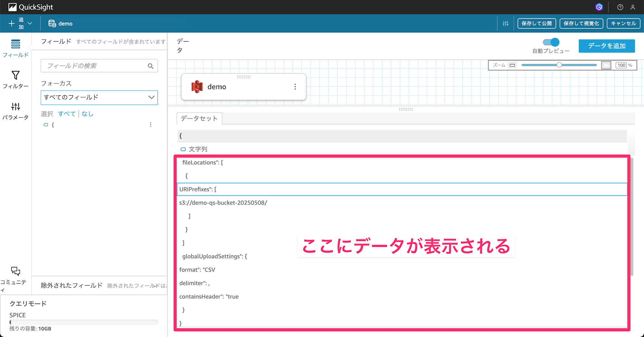Click the containsHeader": "true row

coord(402,297)
